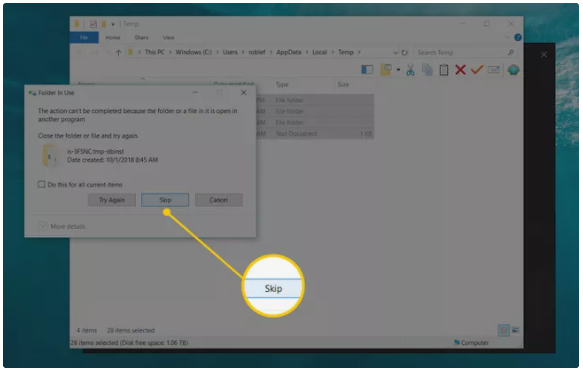Toggle the preview pane icon
This screenshot has width=583, height=373.
tap(367, 70)
